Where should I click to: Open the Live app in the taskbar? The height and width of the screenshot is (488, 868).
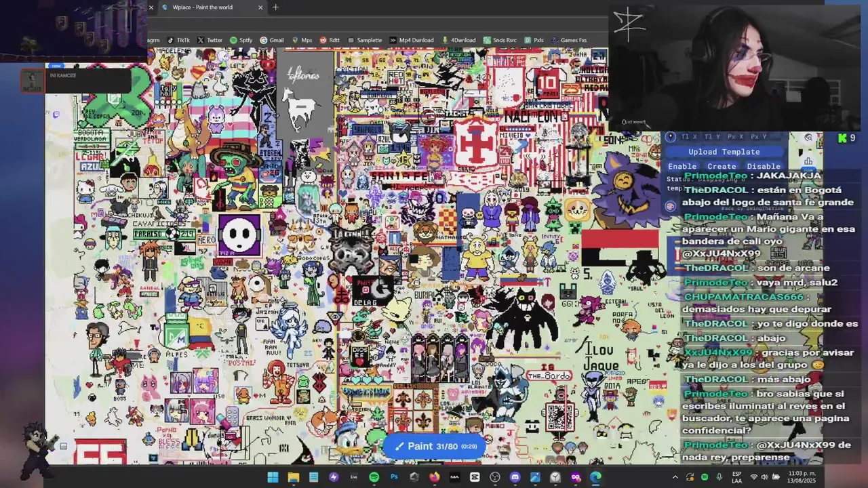click(353, 477)
